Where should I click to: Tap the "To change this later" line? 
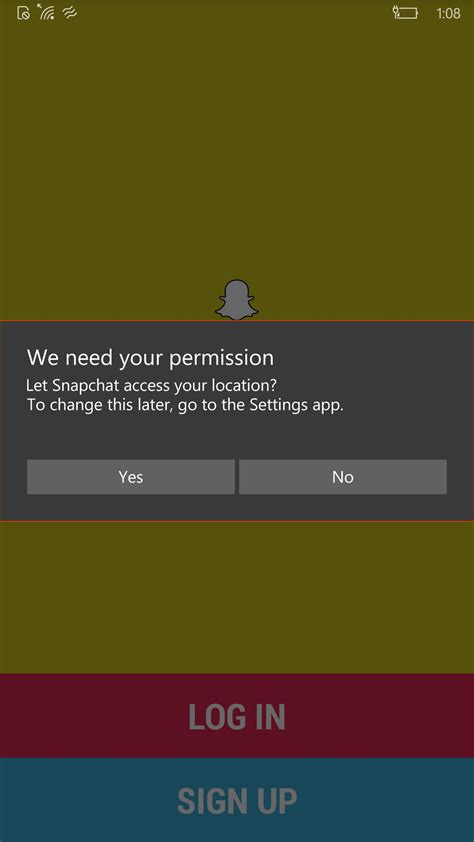coord(185,405)
